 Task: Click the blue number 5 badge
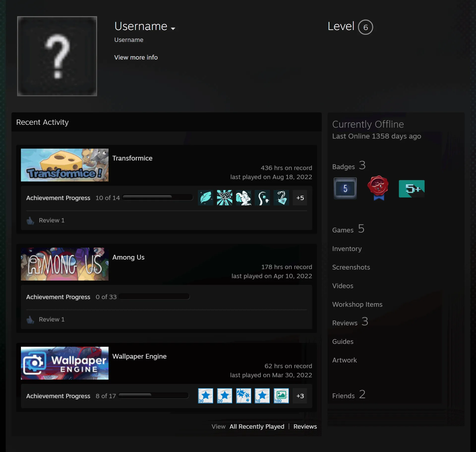tap(345, 189)
